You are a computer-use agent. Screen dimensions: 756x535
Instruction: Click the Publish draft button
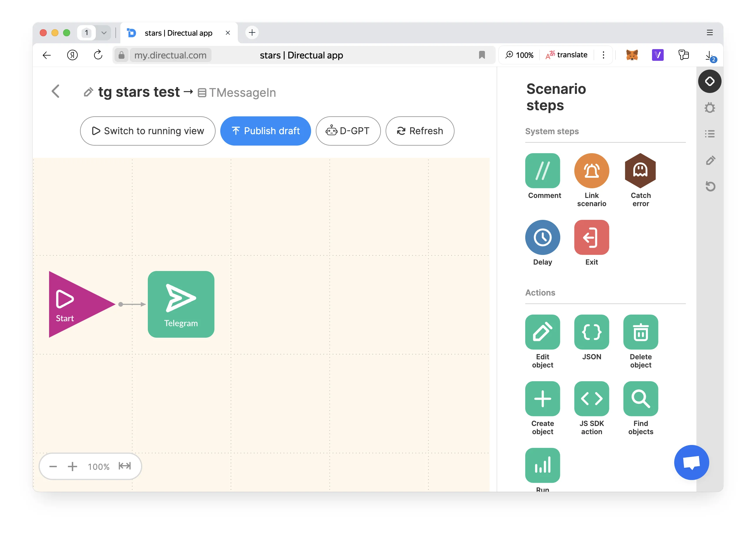[x=266, y=131]
